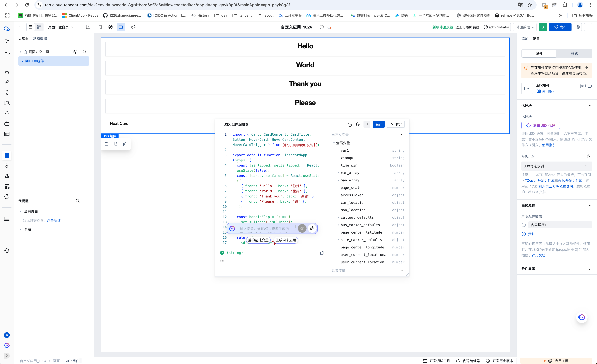Collapse the 代码块 section
This screenshot has width=597, height=364.
pos(590,105)
